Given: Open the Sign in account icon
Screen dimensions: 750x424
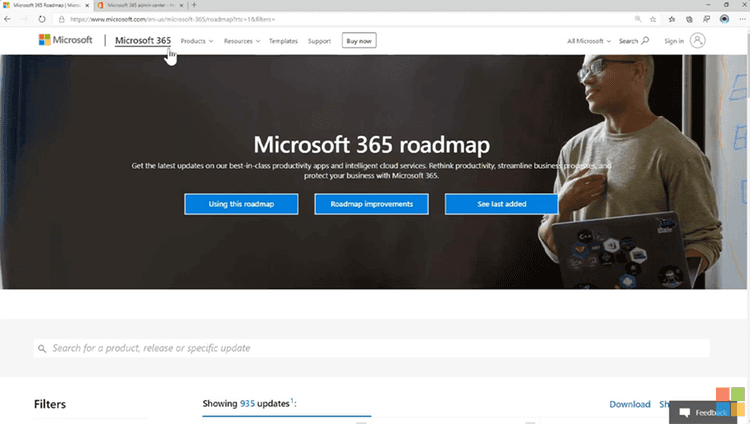Looking at the screenshot, I should coord(698,41).
